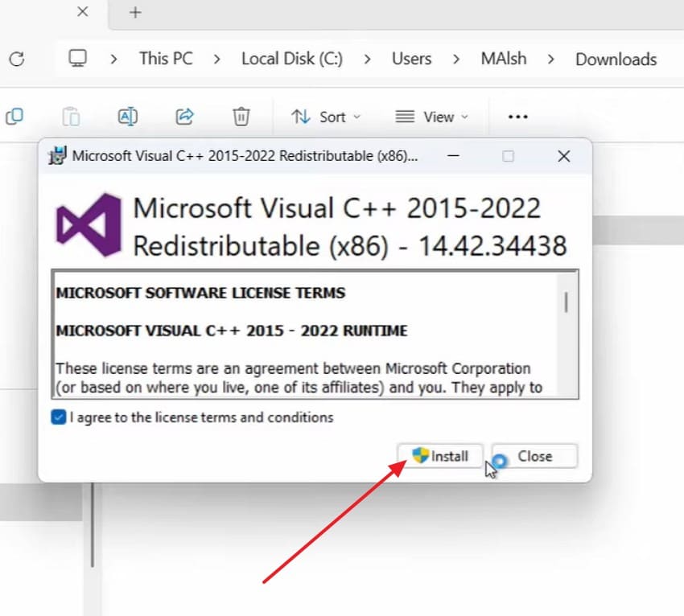Open the Sort dropdown

pyautogui.click(x=326, y=117)
